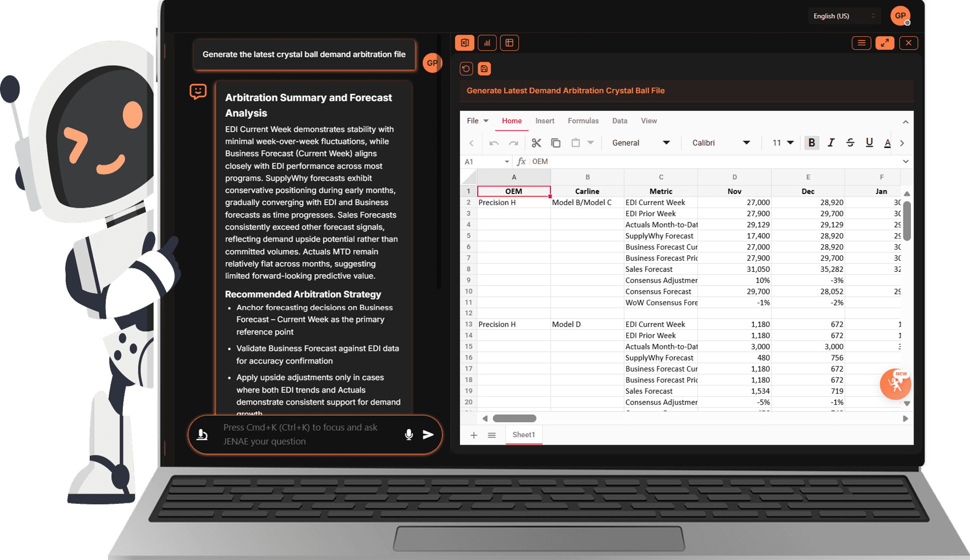Viewport: 970px width, 560px height.
Task: Expand the hamburger menu at top right
Action: [861, 43]
